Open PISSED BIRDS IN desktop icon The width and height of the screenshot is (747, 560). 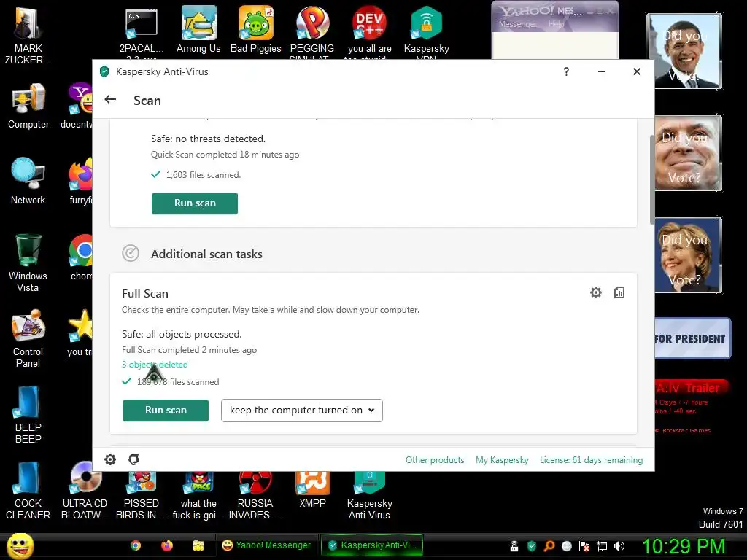(x=142, y=495)
